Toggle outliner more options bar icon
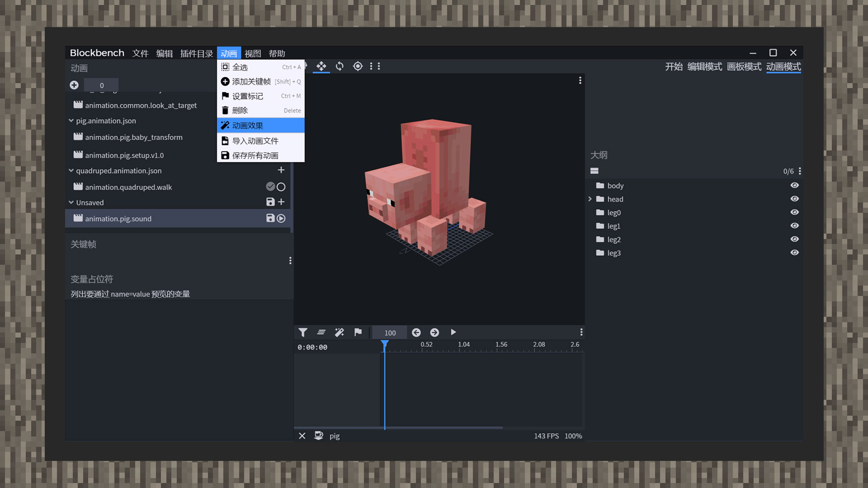Viewport: 868px width, 488px height. pos(594,171)
